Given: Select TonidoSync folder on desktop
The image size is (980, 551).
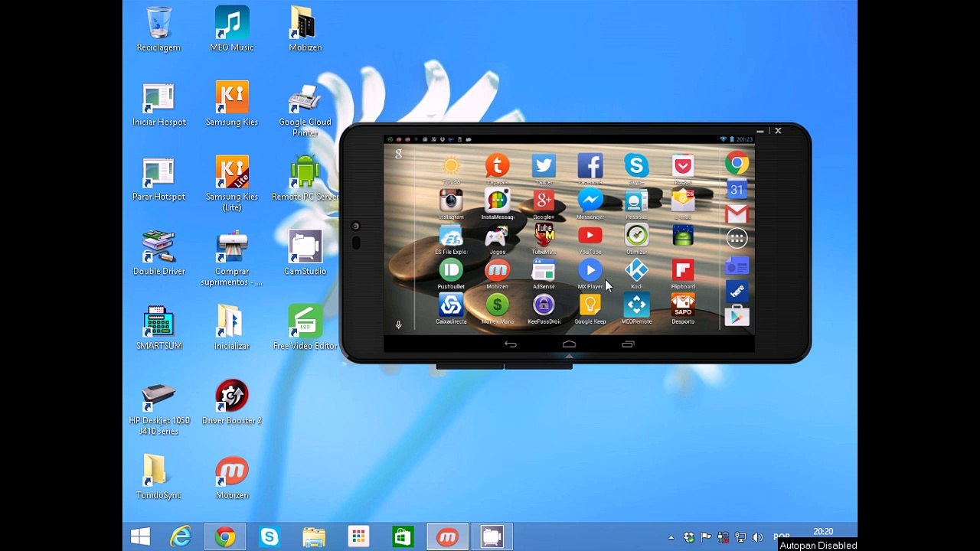Looking at the screenshot, I should coord(158,476).
